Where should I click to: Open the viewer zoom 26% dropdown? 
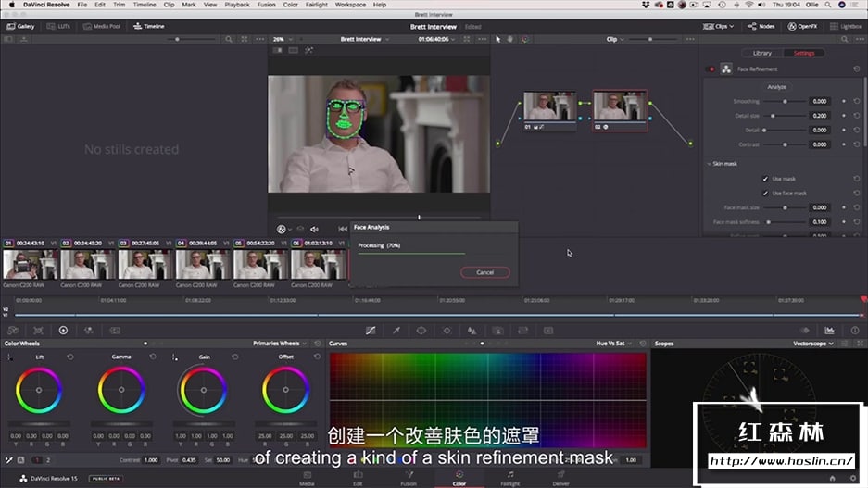(x=283, y=39)
